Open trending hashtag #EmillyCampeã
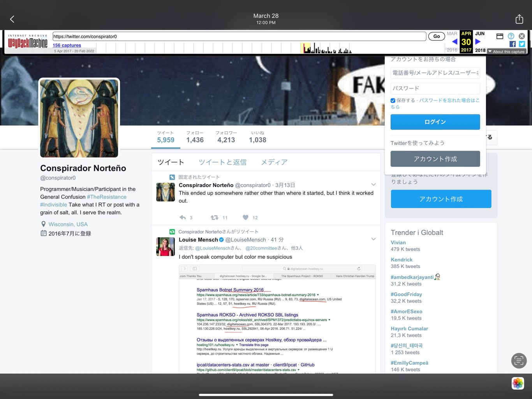 [409, 363]
